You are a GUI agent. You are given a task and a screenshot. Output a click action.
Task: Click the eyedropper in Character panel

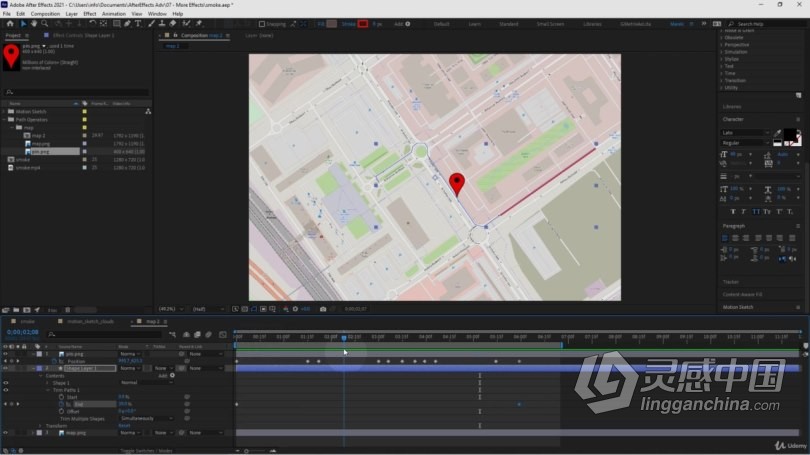click(778, 133)
